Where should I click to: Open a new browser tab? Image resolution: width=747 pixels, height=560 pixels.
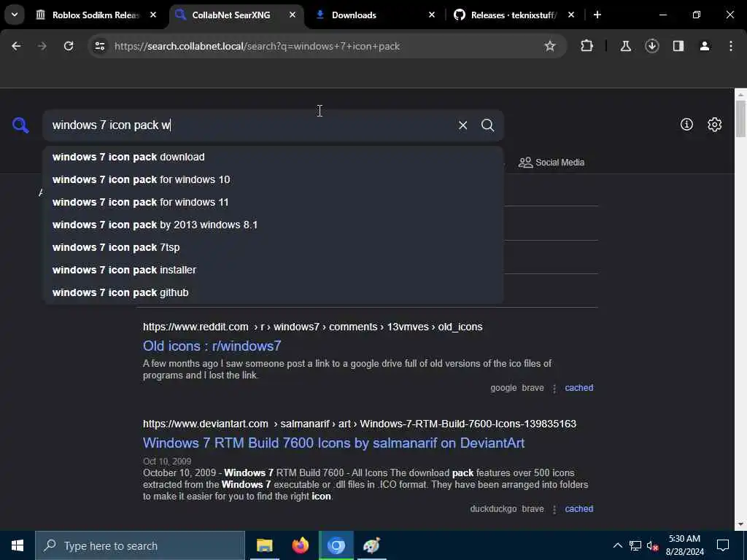click(597, 15)
